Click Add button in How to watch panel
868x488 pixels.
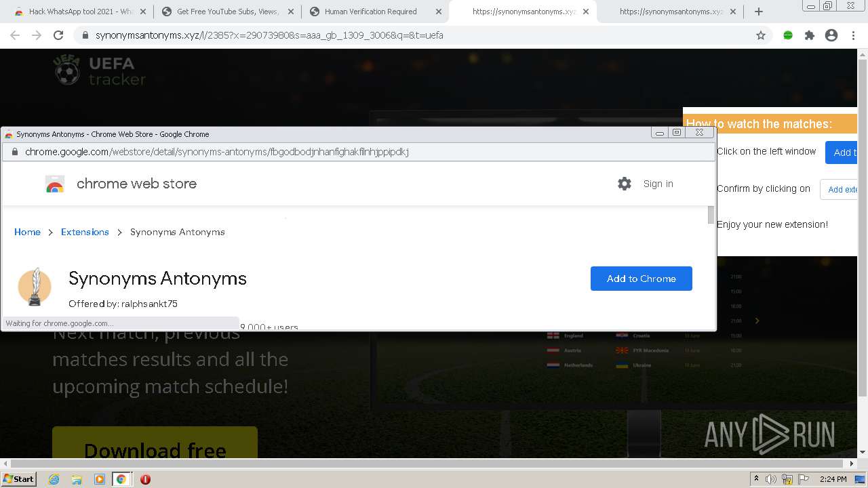coord(842,152)
